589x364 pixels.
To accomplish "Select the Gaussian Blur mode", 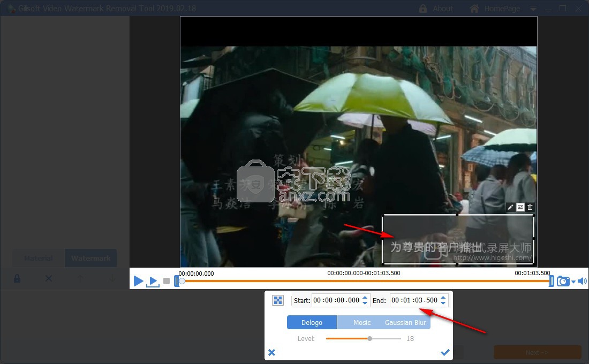I will (405, 322).
